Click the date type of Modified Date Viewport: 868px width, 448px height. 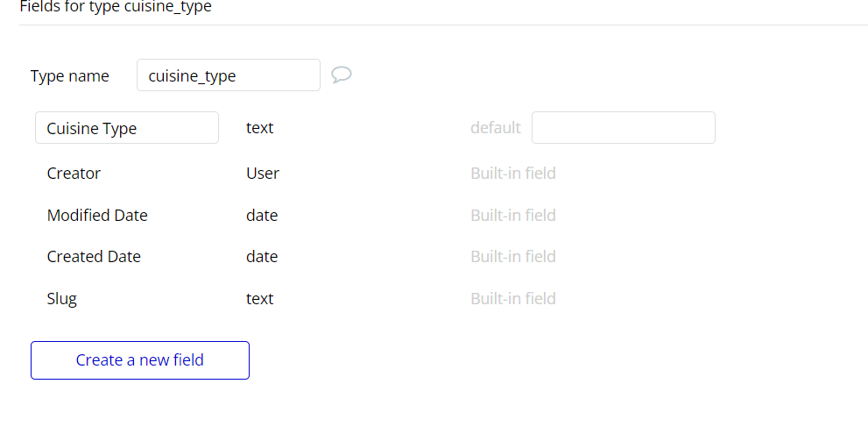pos(262,216)
